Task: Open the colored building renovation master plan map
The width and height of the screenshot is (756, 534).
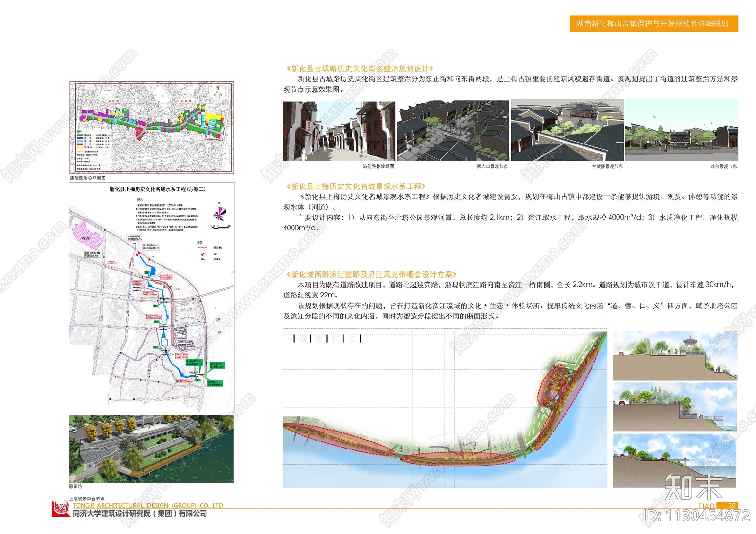Action: pyautogui.click(x=152, y=127)
